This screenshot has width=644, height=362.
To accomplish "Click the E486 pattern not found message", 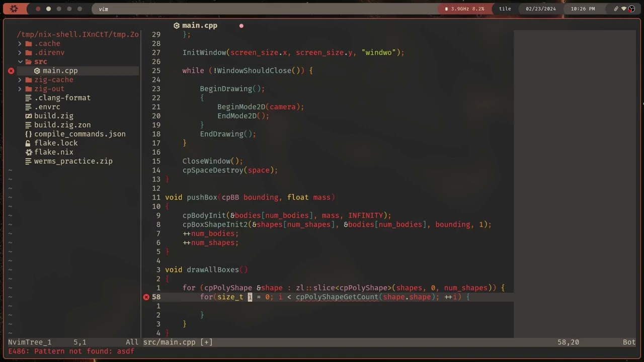I will point(71,351).
